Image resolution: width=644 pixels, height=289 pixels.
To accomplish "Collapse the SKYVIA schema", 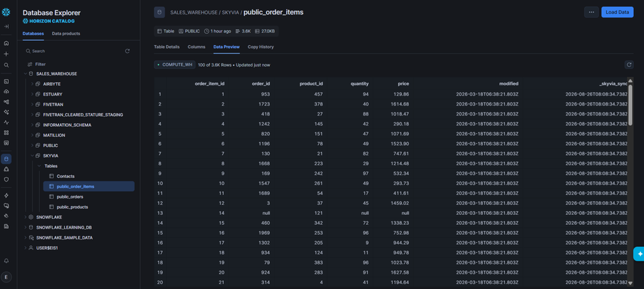I will 33,156.
